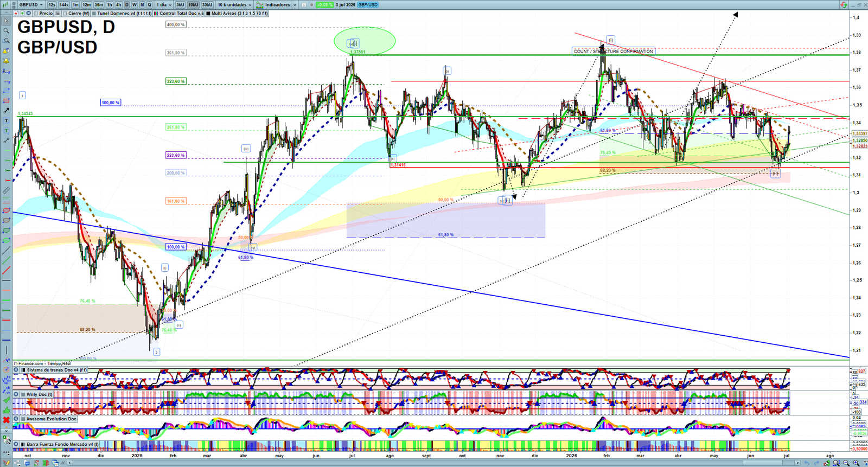Switch to the 12s timeframe

(52, 4)
